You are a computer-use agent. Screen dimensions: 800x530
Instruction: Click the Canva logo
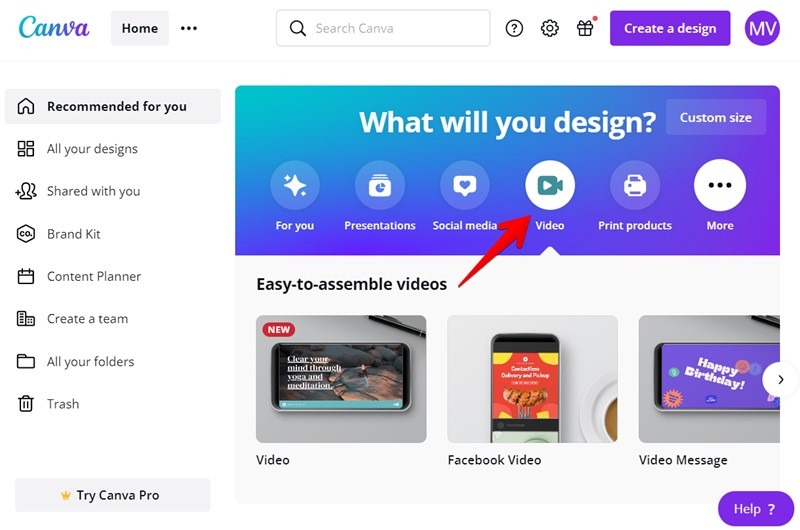click(54, 28)
